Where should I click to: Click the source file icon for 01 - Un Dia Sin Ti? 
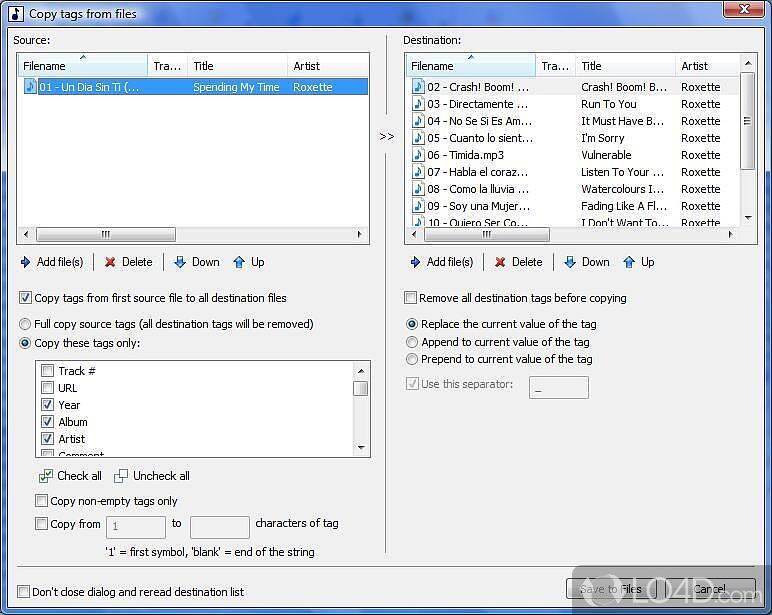(31, 87)
